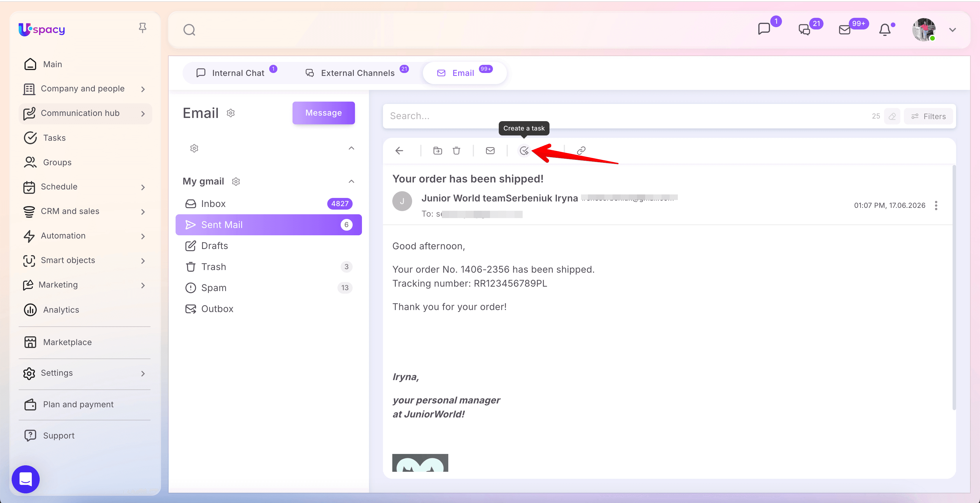Click timestamp 01:07 PM, 17.06.2026
This screenshot has height=503, width=980.
click(x=890, y=206)
